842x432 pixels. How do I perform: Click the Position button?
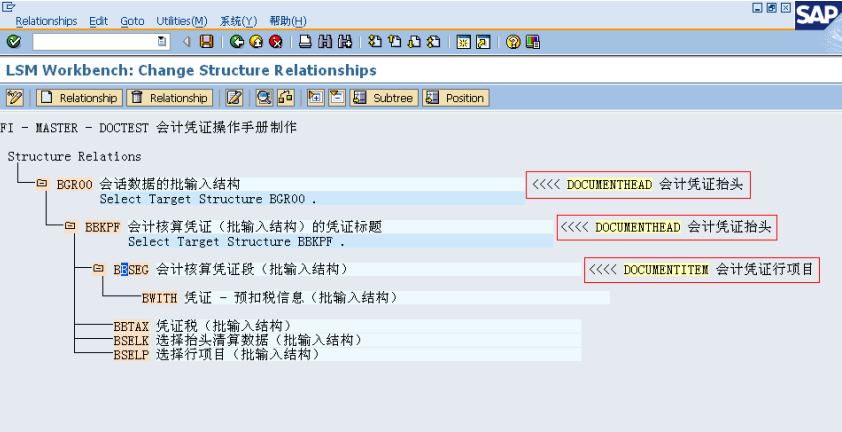(x=456, y=98)
